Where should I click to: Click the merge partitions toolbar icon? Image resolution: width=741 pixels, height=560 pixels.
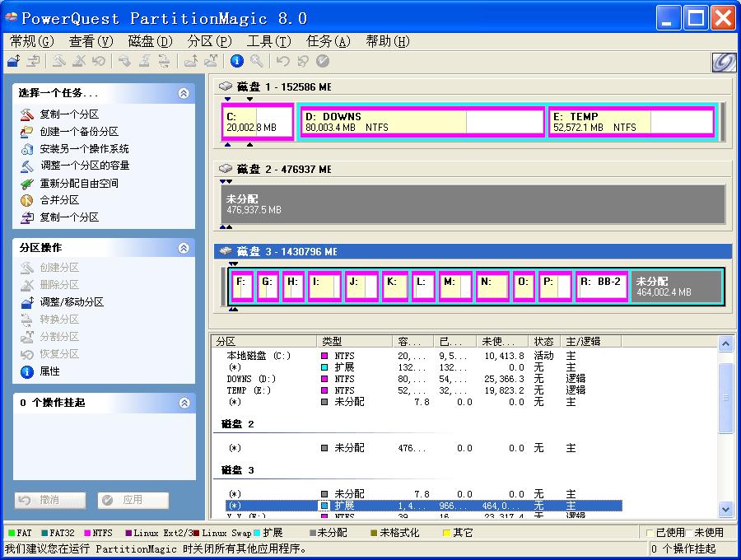point(191,61)
